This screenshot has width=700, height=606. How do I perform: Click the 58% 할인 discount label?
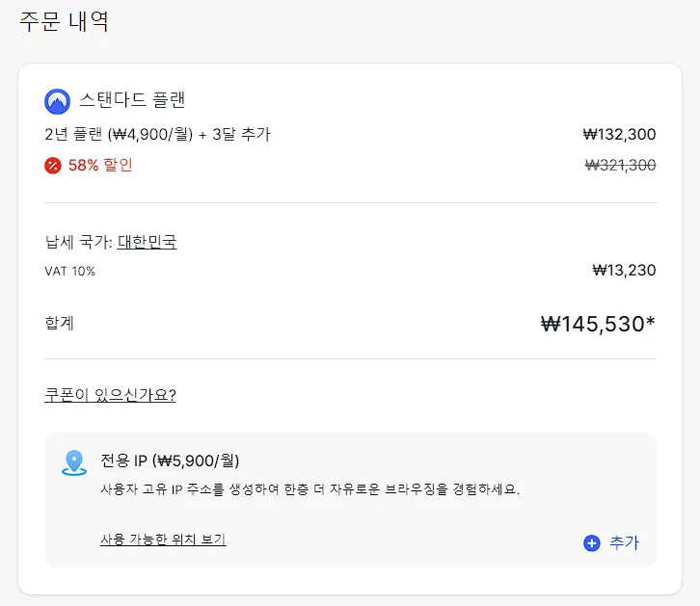pyautogui.click(x=100, y=165)
